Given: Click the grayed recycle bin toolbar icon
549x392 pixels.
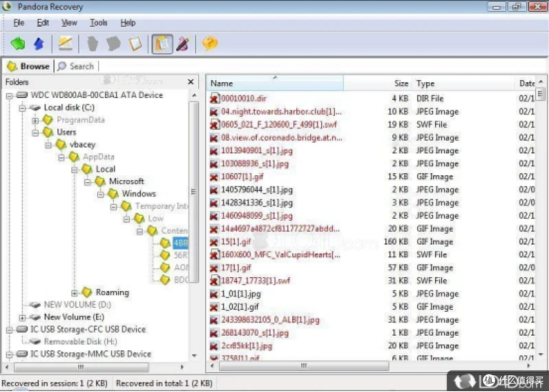Looking at the screenshot, I should pos(92,44).
